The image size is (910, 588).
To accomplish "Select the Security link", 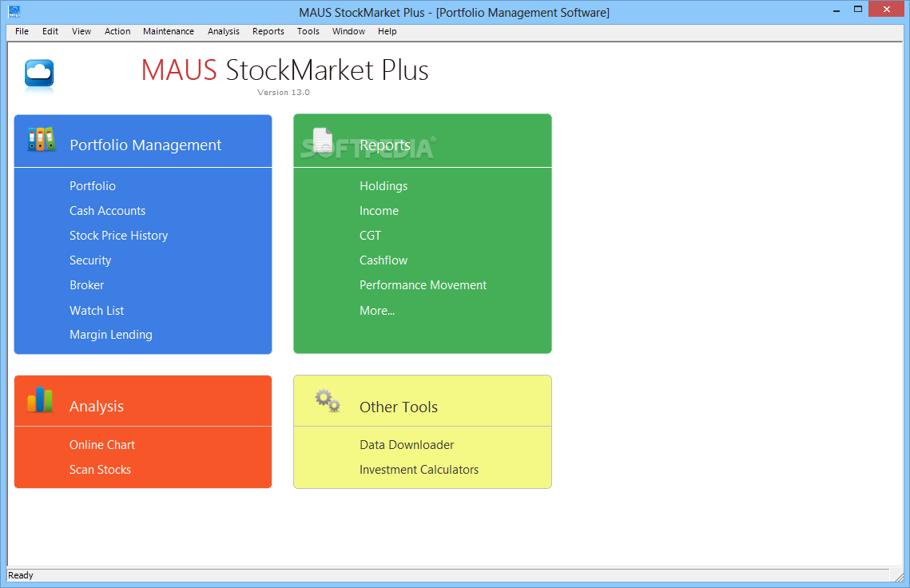I will [x=90, y=260].
